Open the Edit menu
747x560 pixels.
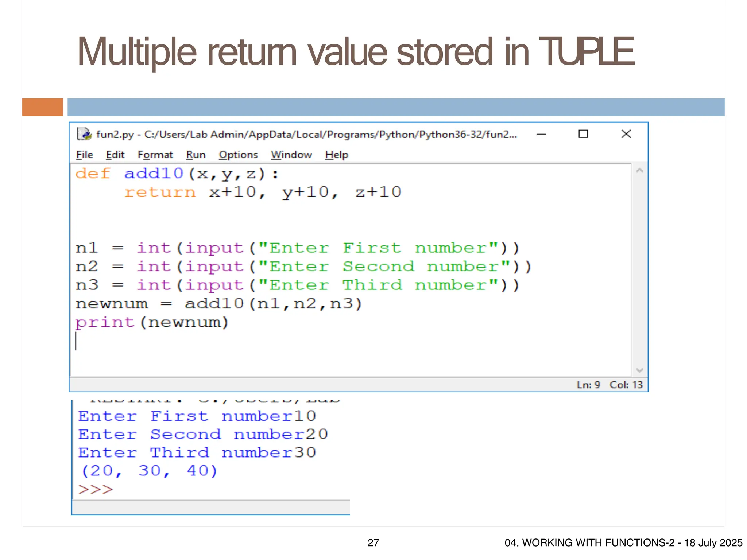115,155
